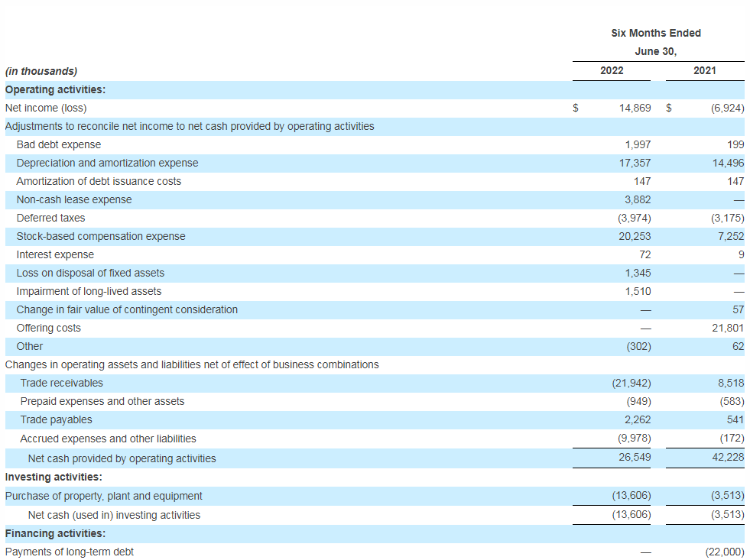This screenshot has height=560, width=750.
Task: Click the 14,869 net income value
Action: 635,108
